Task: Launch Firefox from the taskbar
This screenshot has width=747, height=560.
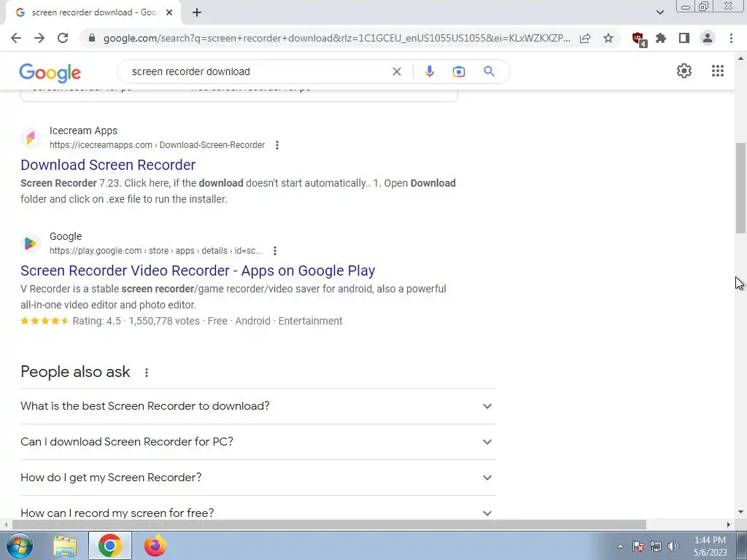Action: (155, 545)
